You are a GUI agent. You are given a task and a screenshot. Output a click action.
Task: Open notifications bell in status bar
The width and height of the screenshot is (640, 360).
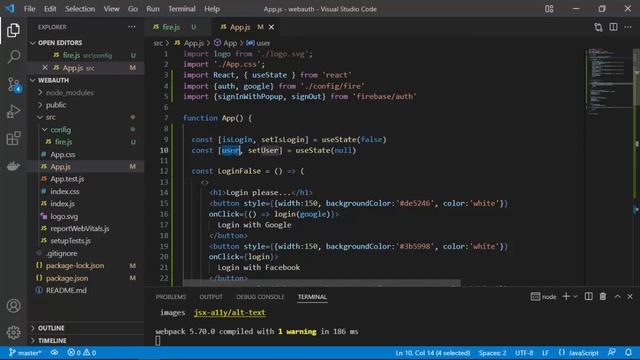click(628, 353)
